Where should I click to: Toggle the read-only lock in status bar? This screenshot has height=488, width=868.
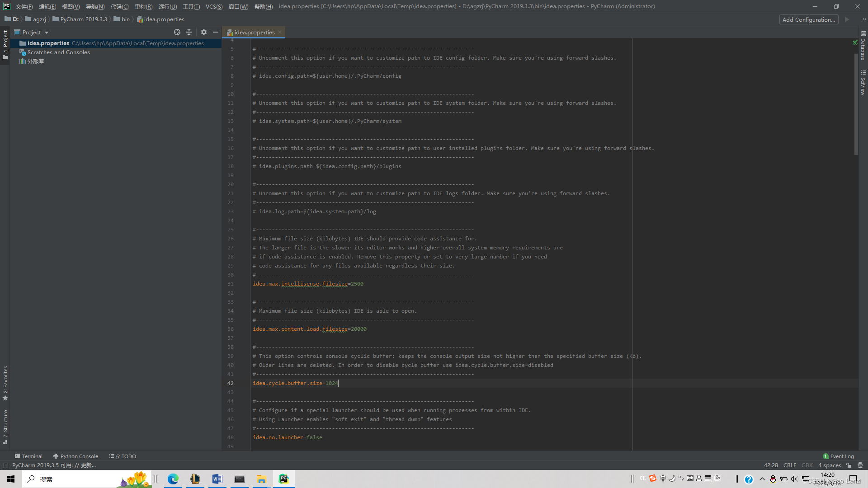point(849,465)
